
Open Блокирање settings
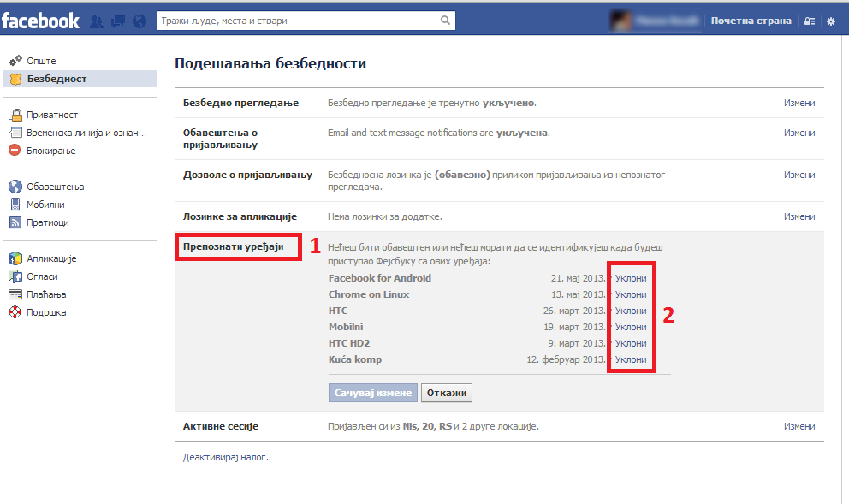[x=51, y=151]
